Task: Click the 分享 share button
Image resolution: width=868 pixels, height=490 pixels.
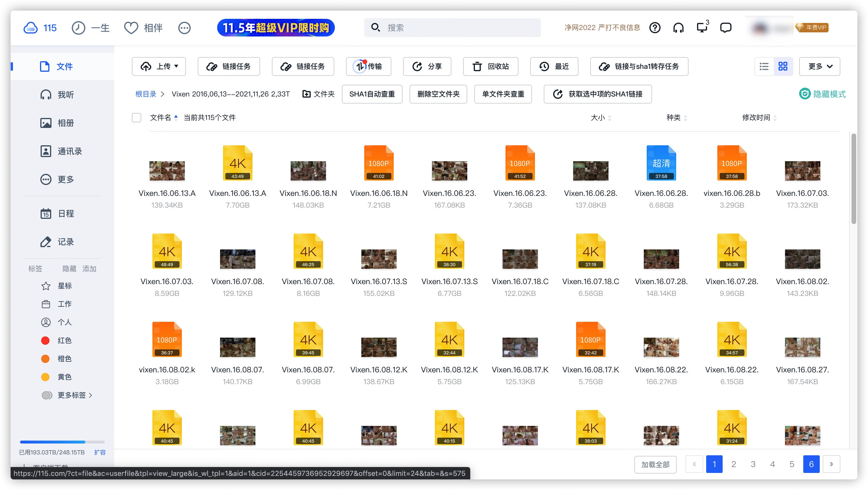Action: 427,66
